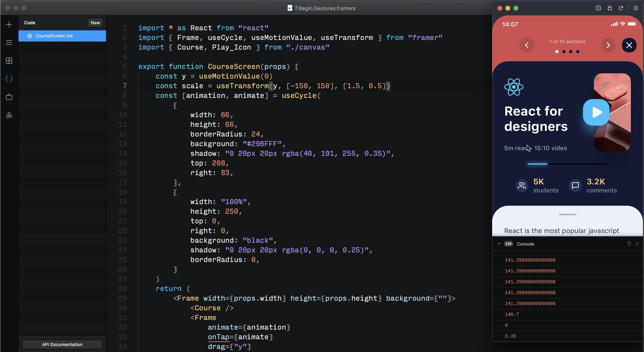Click "height: 250" in the code
This screenshot has height=352, width=644.
pyautogui.click(x=214, y=212)
